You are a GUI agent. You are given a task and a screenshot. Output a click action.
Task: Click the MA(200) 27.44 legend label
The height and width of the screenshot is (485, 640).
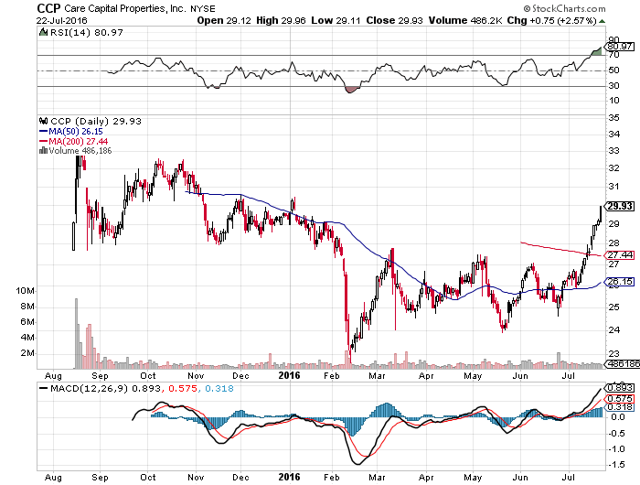78,141
